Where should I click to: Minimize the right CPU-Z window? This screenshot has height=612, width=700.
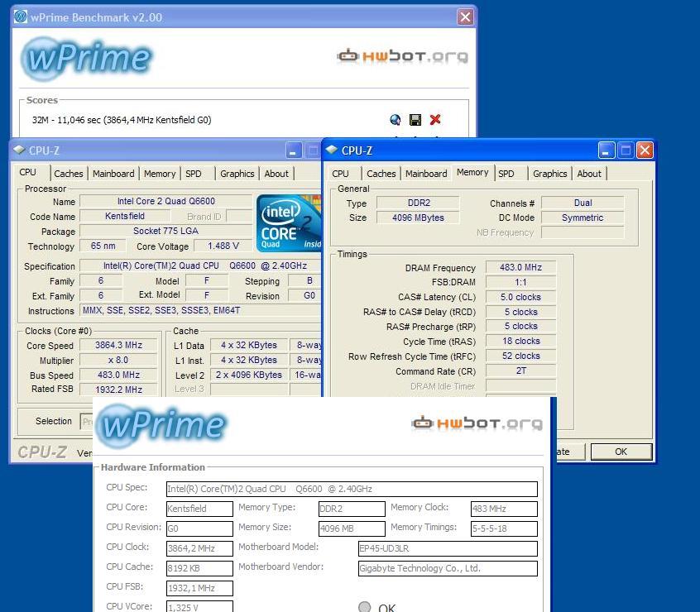tap(607, 151)
